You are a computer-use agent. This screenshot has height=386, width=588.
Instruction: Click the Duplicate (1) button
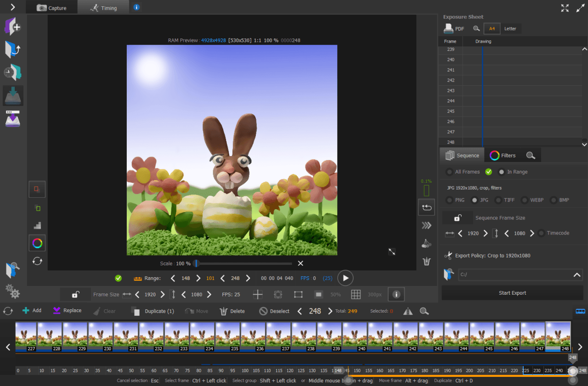click(x=153, y=311)
